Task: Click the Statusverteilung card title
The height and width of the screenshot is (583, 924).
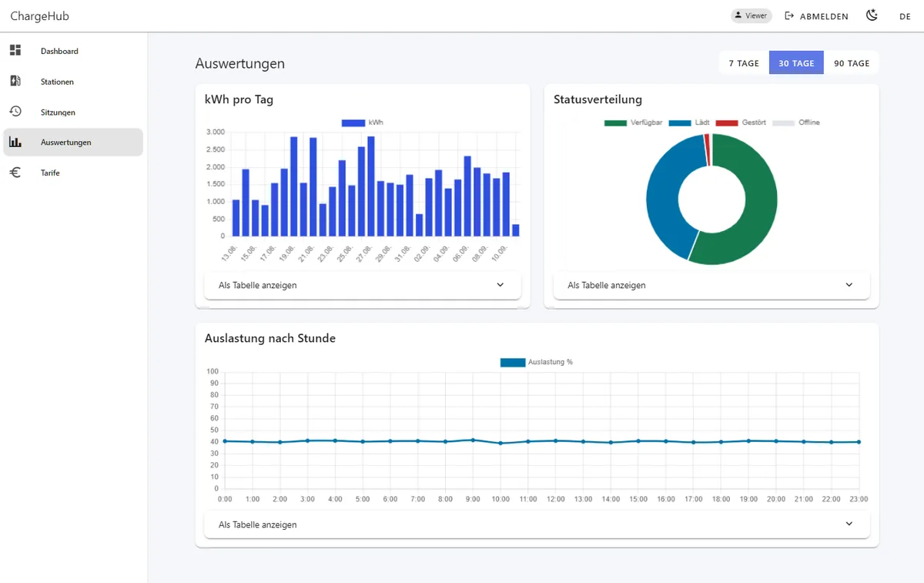Action: click(598, 99)
